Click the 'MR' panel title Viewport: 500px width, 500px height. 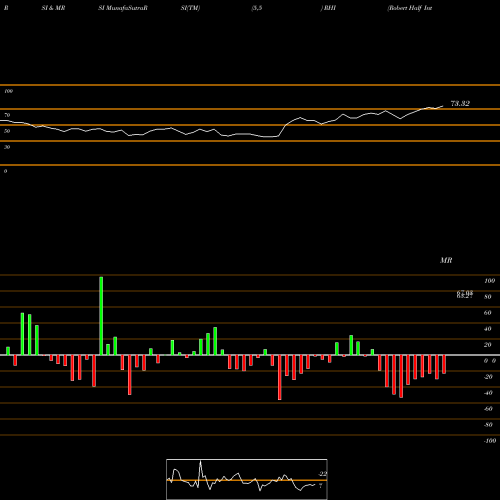pos(446,260)
